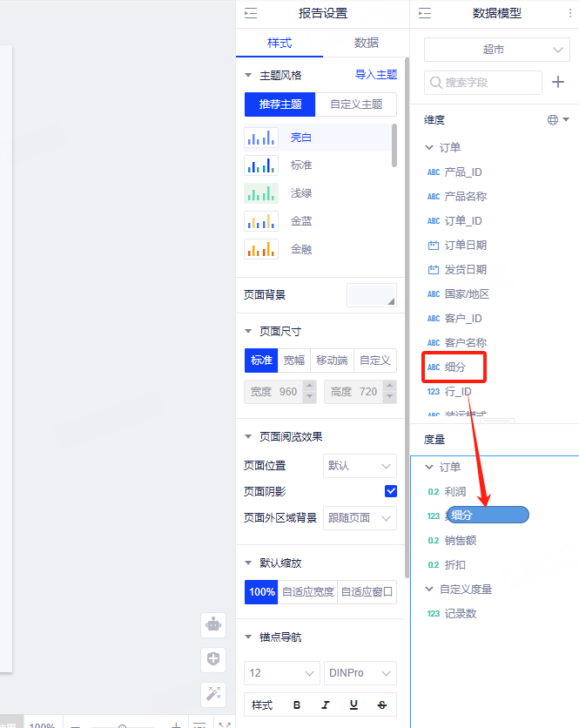This screenshot has height=728, width=579.
Task: Open the 页面背景 color swatch
Action: tap(372, 295)
